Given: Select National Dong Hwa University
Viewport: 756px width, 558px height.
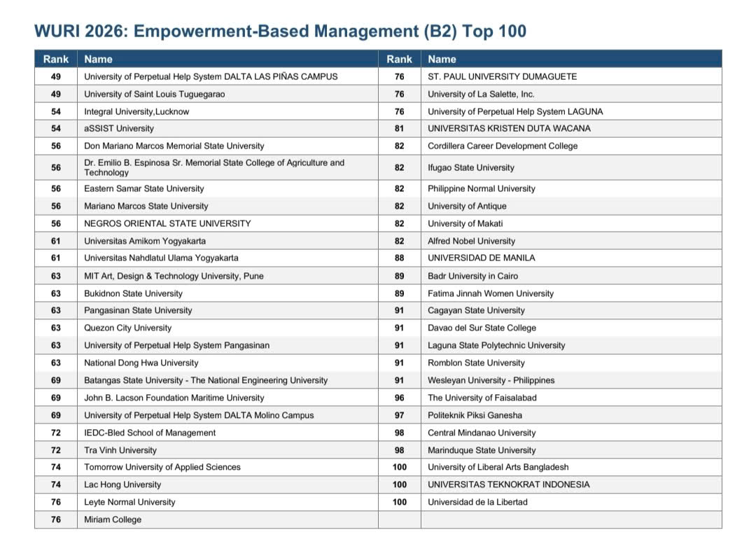Looking at the screenshot, I should (x=141, y=363).
